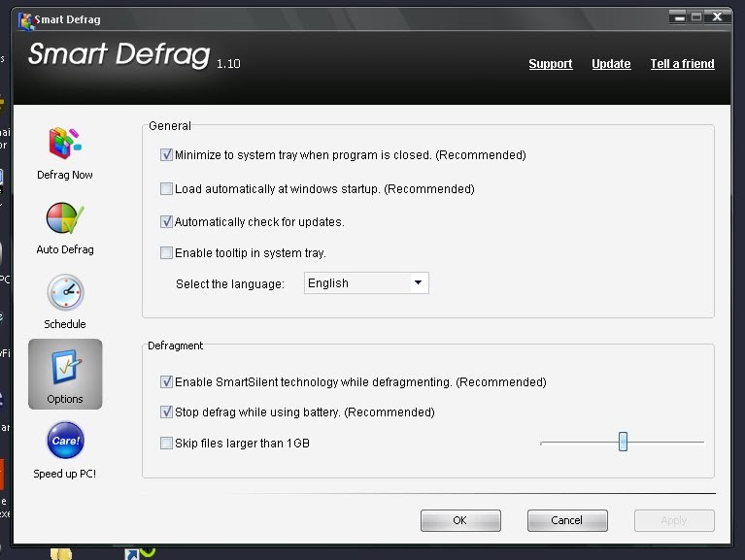Open the Auto Defrag pie icon

65,217
